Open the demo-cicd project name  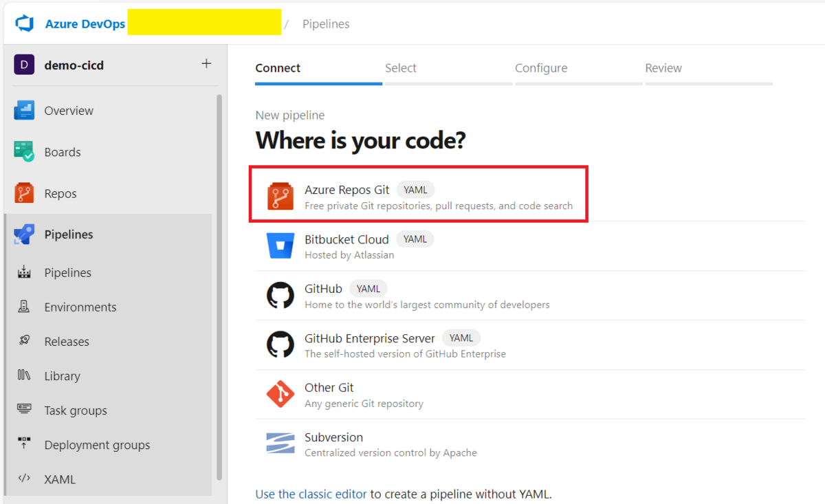click(x=74, y=65)
